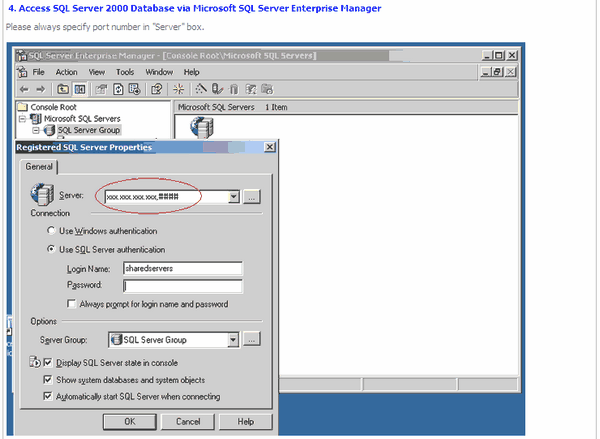
Task: Click the Help question-mark toolbar icon
Action: pos(157,89)
